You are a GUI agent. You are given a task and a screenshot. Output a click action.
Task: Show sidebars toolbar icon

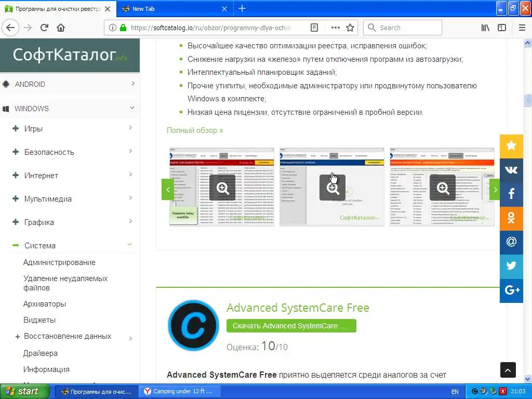click(x=502, y=28)
